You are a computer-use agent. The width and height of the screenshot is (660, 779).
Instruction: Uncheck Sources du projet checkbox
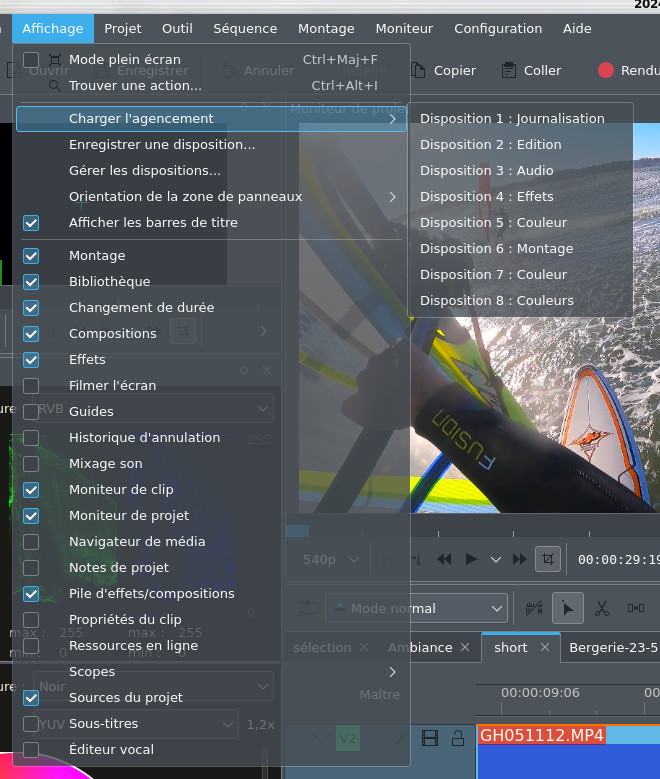pos(31,698)
